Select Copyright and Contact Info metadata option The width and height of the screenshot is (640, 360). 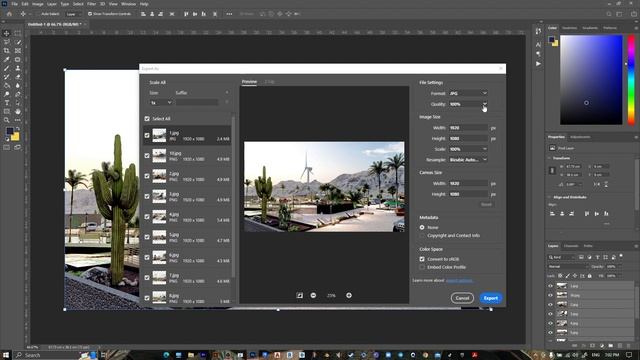tap(422, 236)
